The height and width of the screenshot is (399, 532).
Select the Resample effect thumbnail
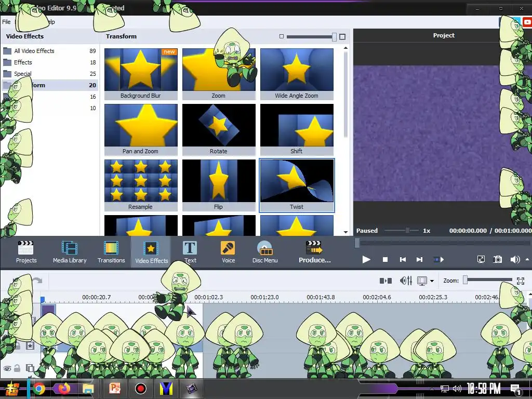pyautogui.click(x=141, y=185)
